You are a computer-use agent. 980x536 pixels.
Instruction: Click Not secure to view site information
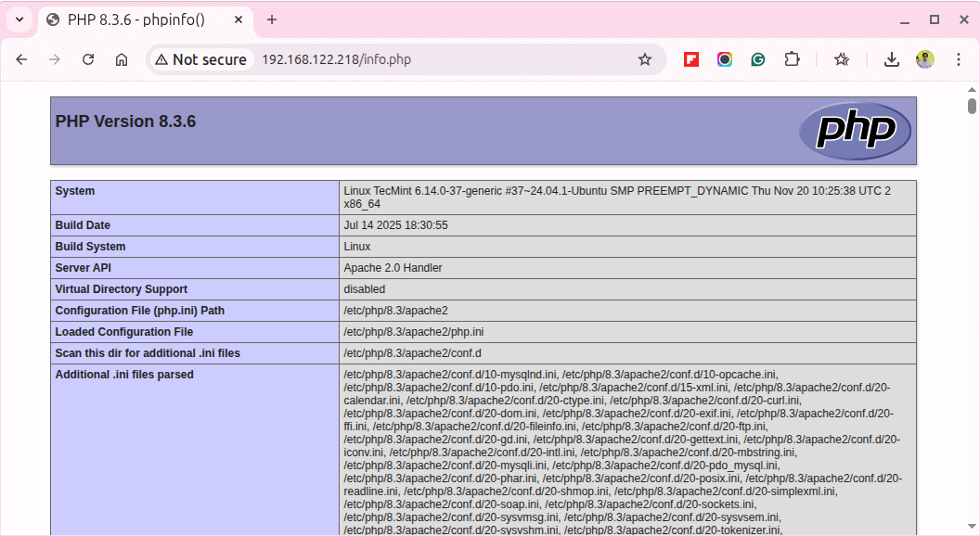point(200,58)
